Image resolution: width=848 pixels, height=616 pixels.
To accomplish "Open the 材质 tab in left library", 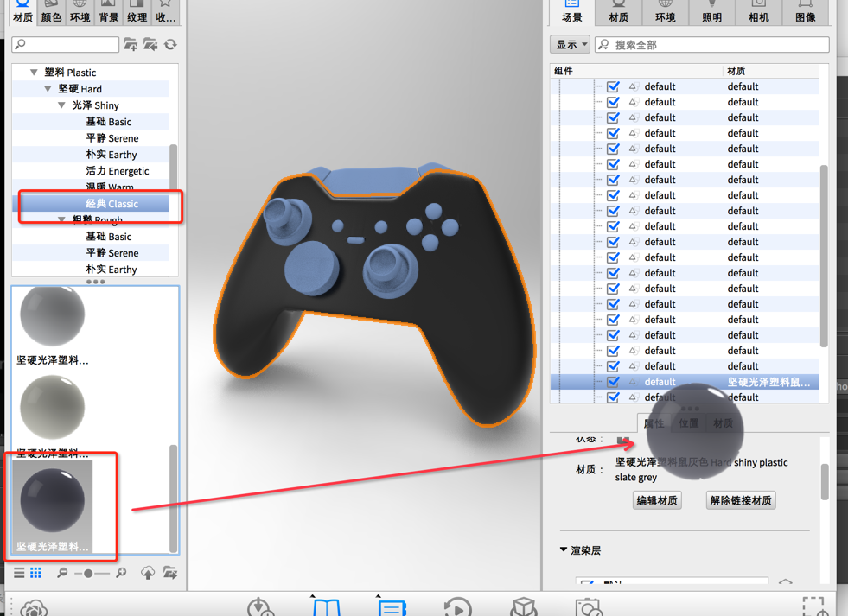I will click(22, 12).
